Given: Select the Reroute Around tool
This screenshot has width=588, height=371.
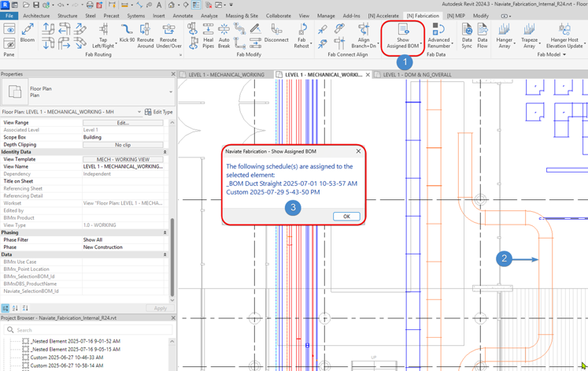Looking at the screenshot, I should click(x=145, y=35).
